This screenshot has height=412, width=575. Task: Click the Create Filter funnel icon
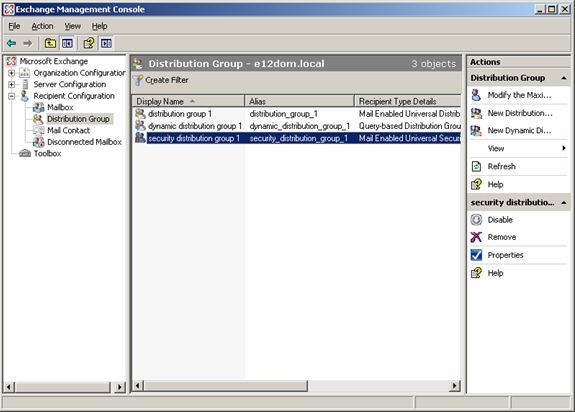click(138, 80)
